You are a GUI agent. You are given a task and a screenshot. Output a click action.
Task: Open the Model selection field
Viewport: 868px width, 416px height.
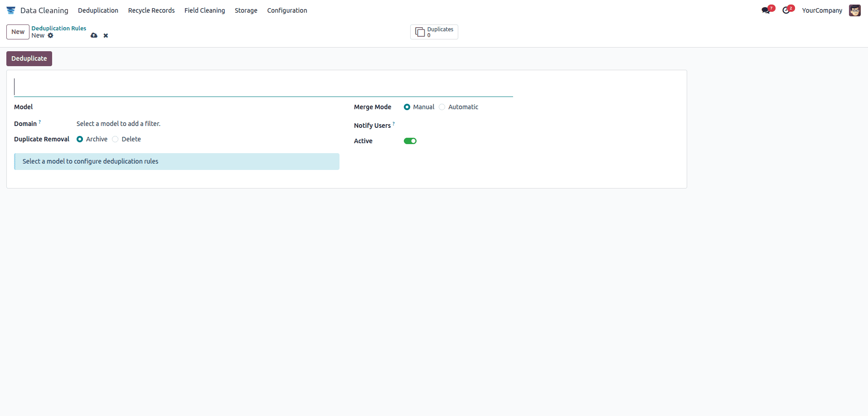[113, 107]
